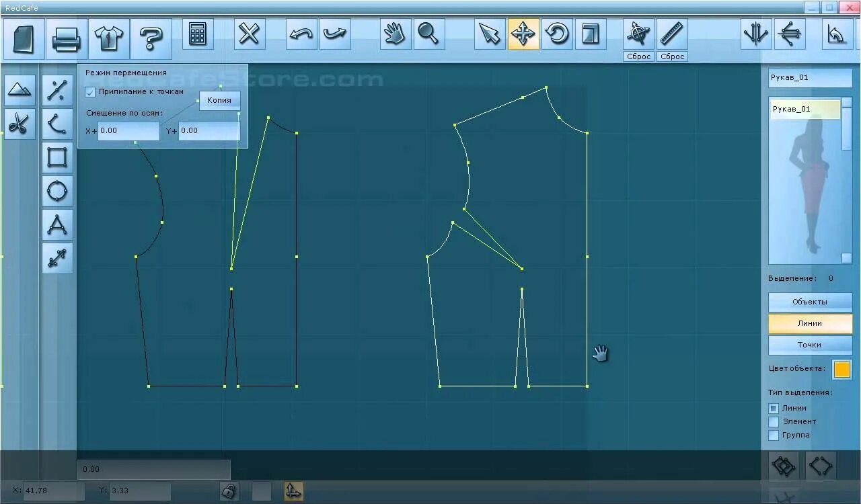Click 'Сброс' under the compass icon
The image size is (861, 504).
[638, 56]
